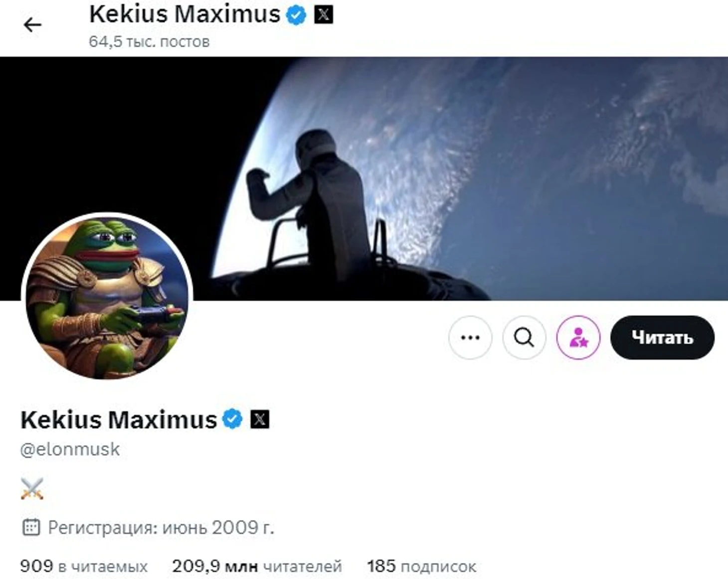Viewport: 728px width, 579px height.
Task: Click the purple subscribe person-star icon
Action: (x=578, y=337)
